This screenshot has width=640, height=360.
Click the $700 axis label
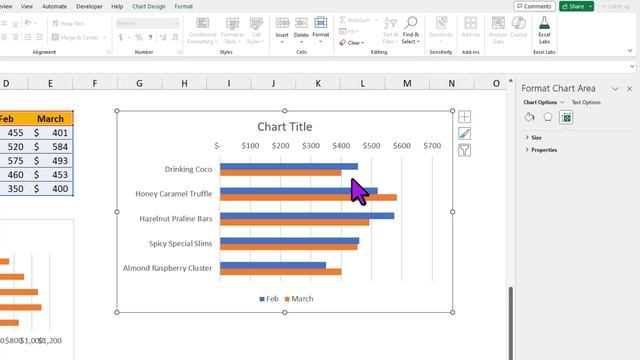[x=432, y=146]
